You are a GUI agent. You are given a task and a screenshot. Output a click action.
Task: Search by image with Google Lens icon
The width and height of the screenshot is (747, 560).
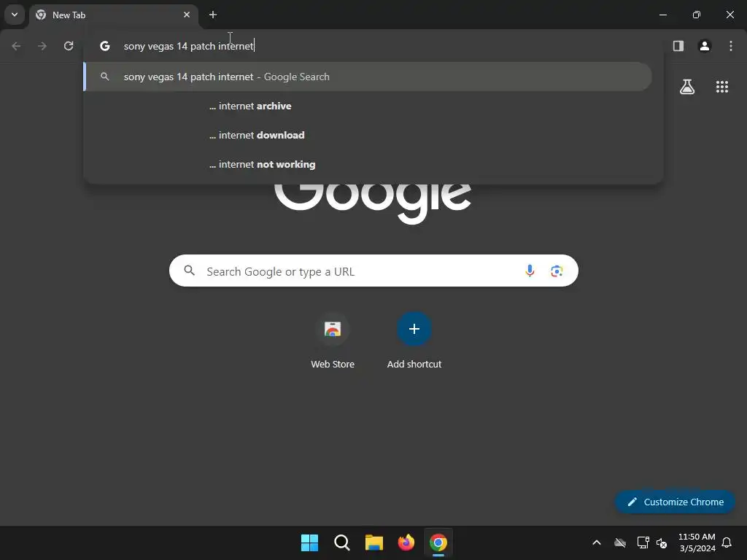557,271
